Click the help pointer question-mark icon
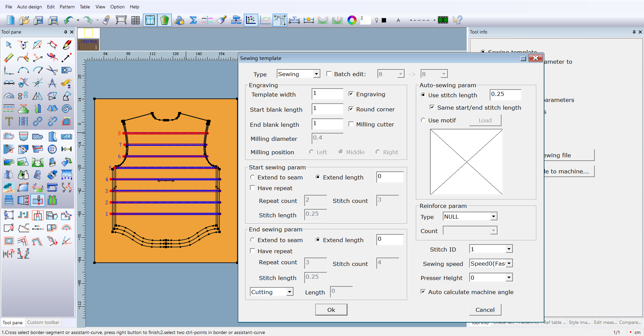This screenshot has height=336, width=644. 458,20
